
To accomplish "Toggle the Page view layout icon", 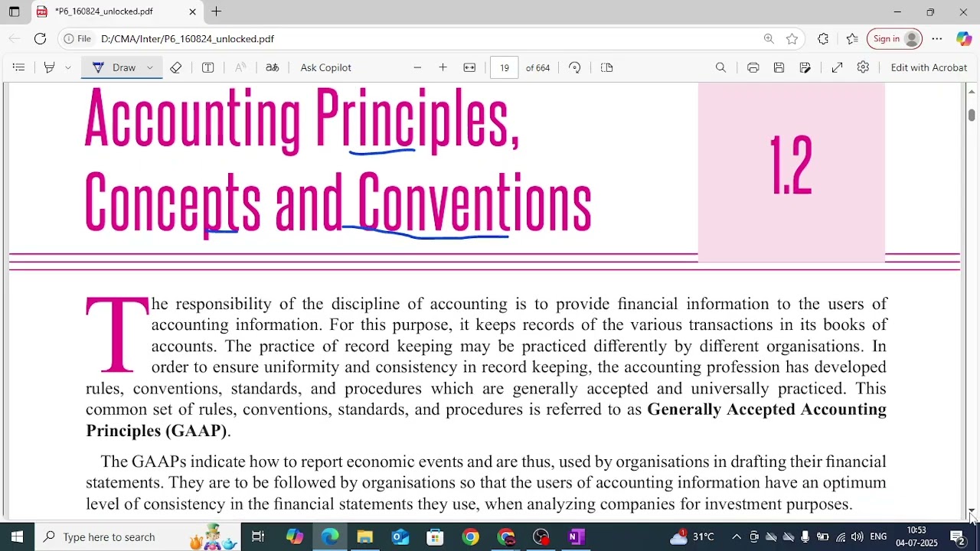I will [x=607, y=67].
